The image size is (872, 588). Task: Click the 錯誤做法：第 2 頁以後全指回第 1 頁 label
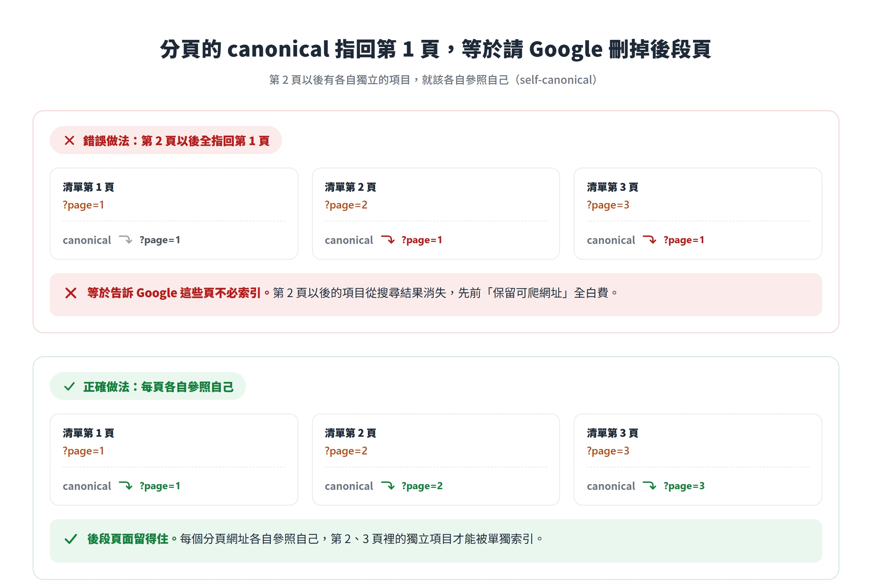point(176,141)
